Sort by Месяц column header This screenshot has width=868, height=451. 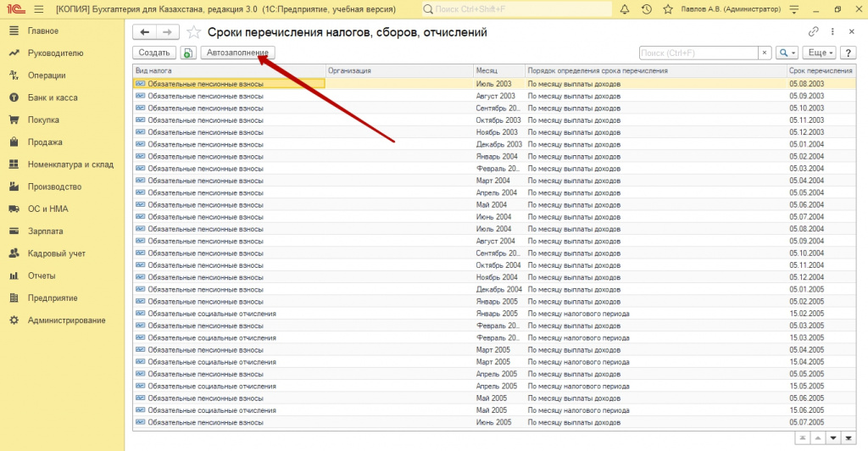[x=498, y=71]
